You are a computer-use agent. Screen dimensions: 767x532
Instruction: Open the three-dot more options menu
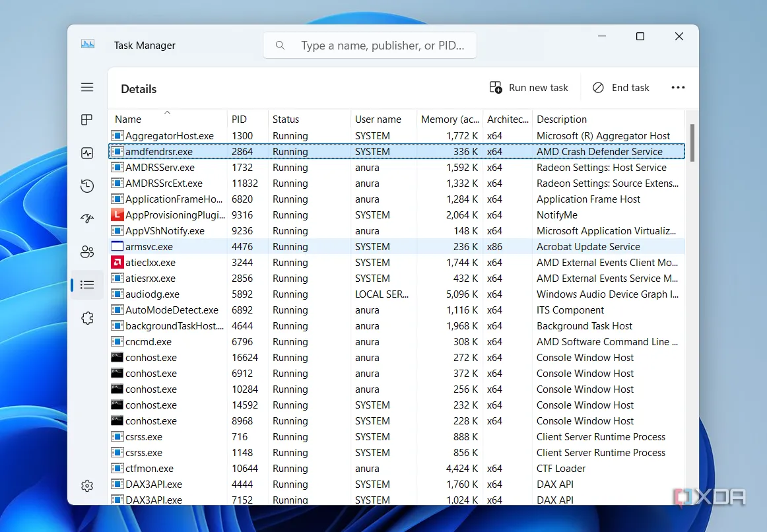[x=678, y=88]
